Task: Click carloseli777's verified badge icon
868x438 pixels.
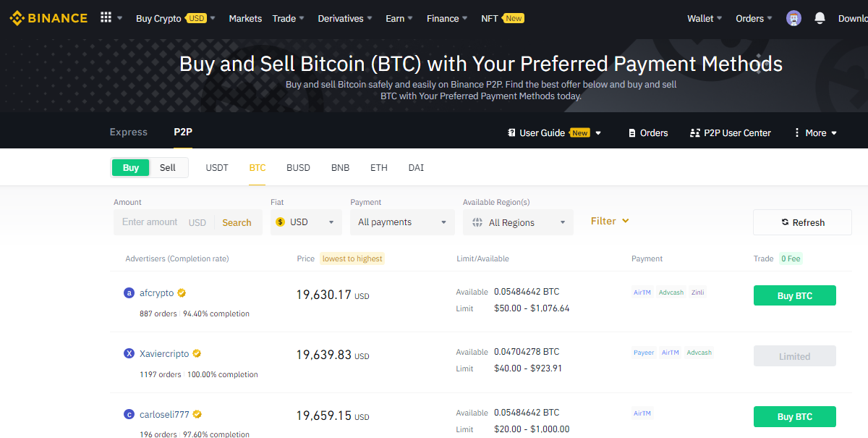Action: pos(197,415)
